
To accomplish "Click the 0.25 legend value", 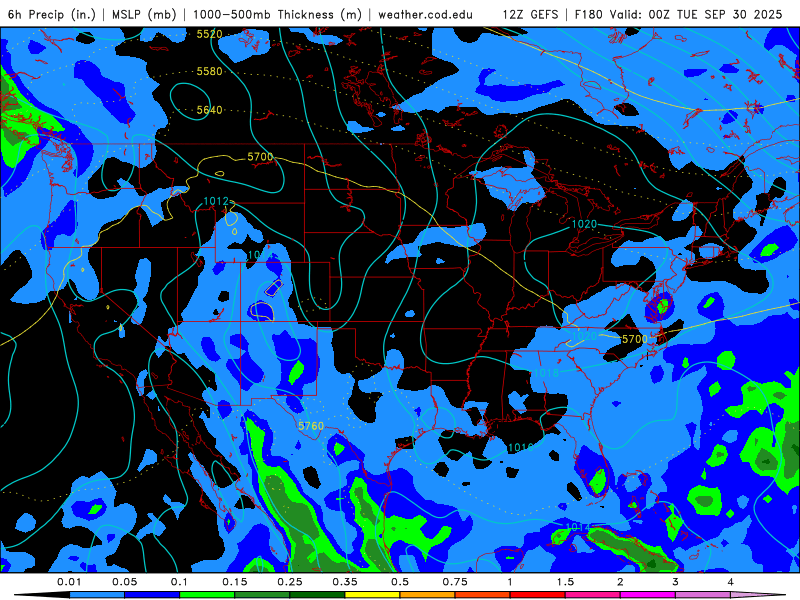I will 290,582.
